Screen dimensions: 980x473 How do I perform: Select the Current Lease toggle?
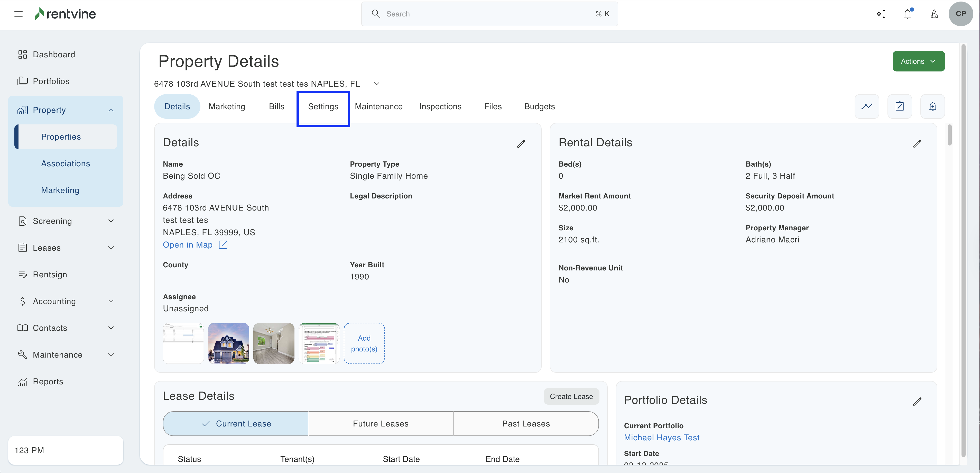coord(235,424)
